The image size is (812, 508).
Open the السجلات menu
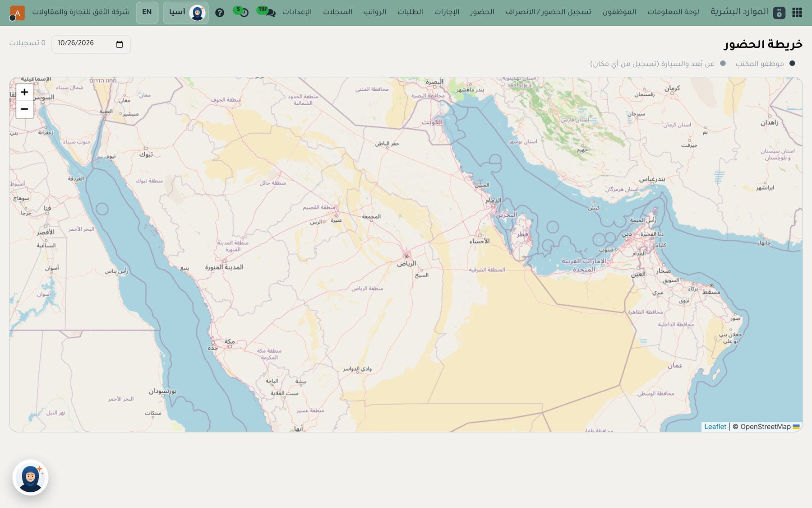click(337, 12)
